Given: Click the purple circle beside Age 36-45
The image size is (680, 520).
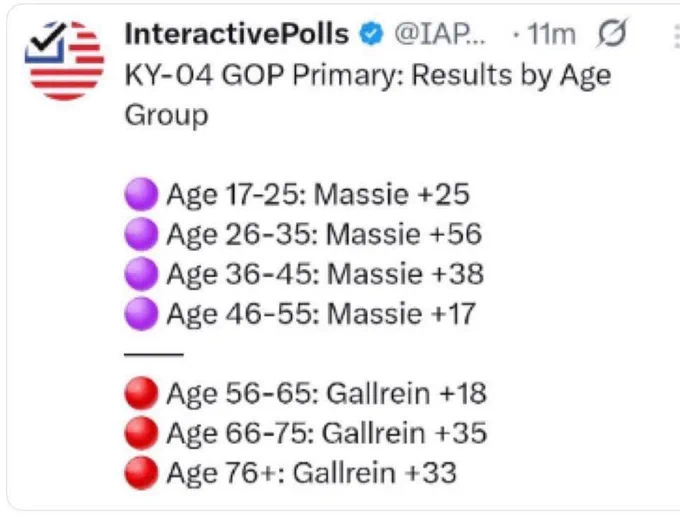Looking at the screenshot, I should [141, 274].
